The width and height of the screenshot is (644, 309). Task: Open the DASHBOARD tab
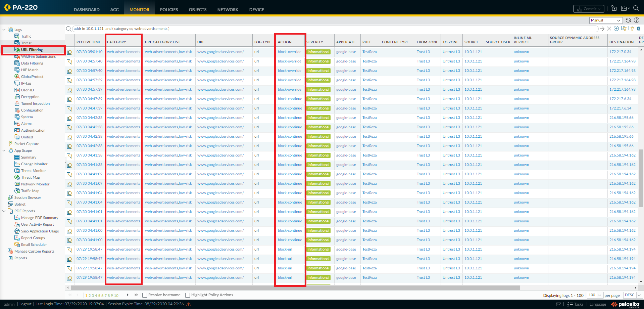pos(87,9)
